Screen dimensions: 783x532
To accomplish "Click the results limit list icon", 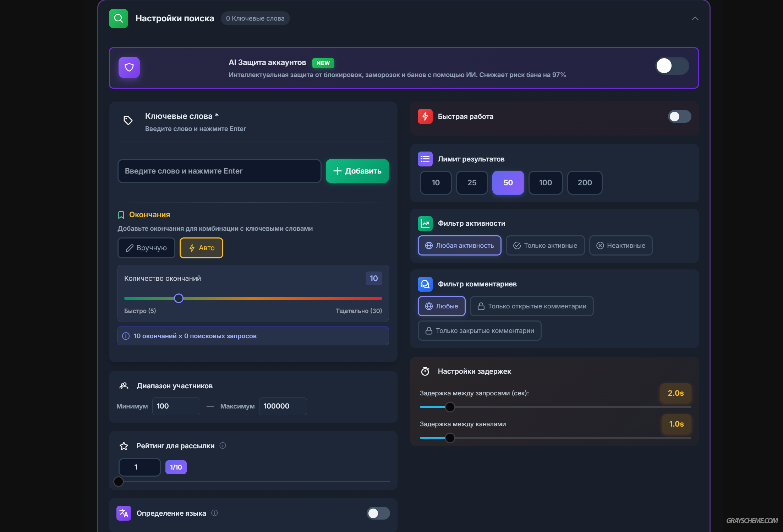I will tap(425, 159).
